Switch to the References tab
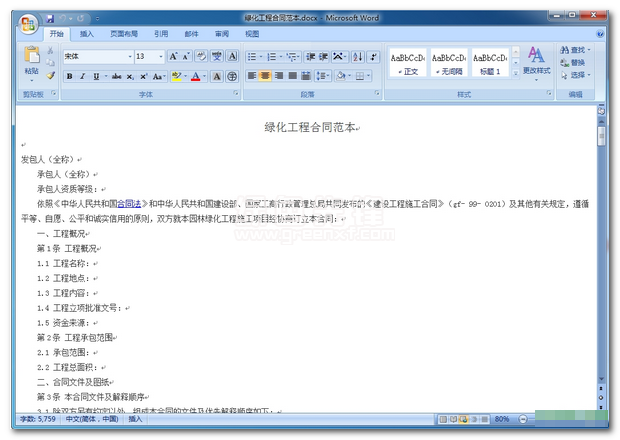Screen dimensions: 620x440 pos(161,34)
